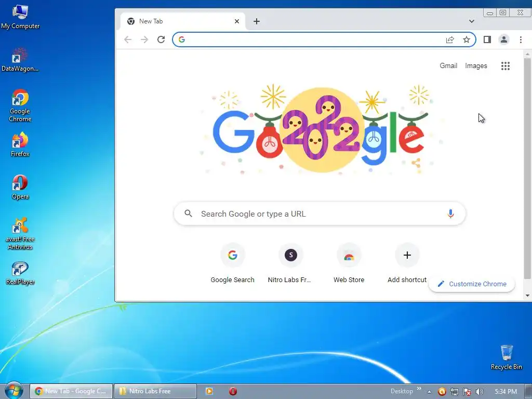The width and height of the screenshot is (532, 399).
Task: Reload the page with the refresh icon
Action: (x=161, y=39)
